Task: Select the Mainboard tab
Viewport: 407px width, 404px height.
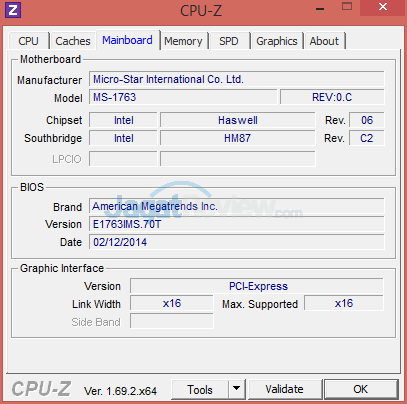Action: 127,40
